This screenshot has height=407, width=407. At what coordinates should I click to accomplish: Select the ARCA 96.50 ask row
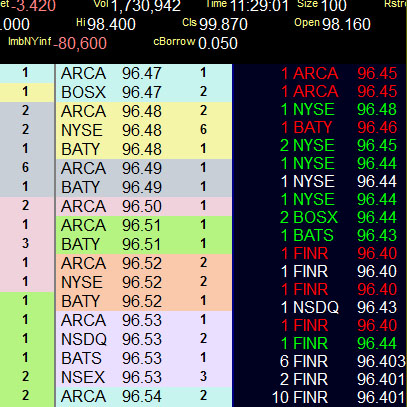[x=144, y=206]
